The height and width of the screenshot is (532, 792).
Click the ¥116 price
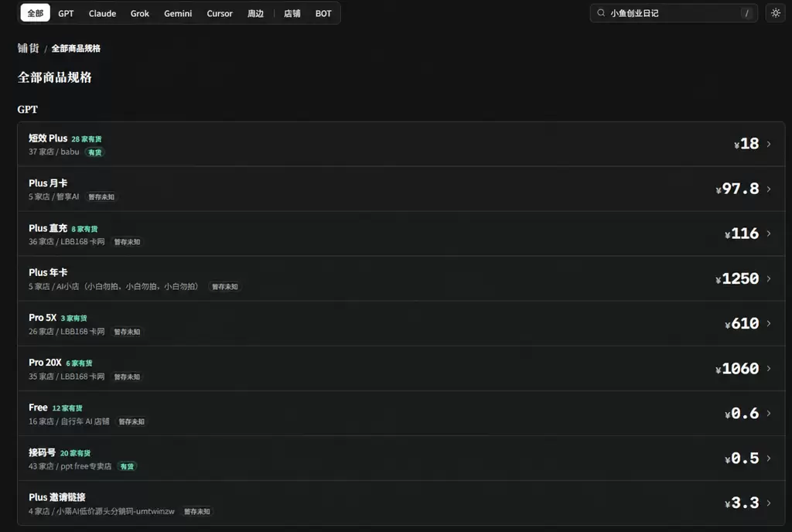click(742, 234)
